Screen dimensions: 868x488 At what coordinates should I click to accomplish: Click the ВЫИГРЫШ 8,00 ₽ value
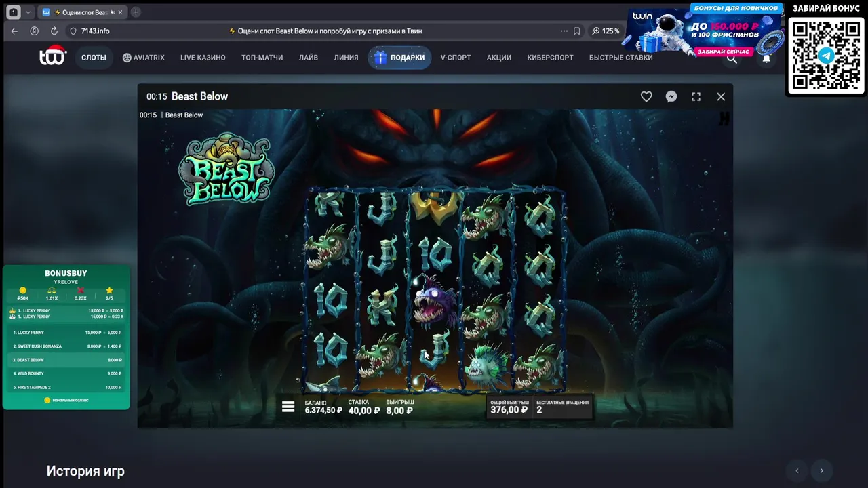pyautogui.click(x=400, y=407)
